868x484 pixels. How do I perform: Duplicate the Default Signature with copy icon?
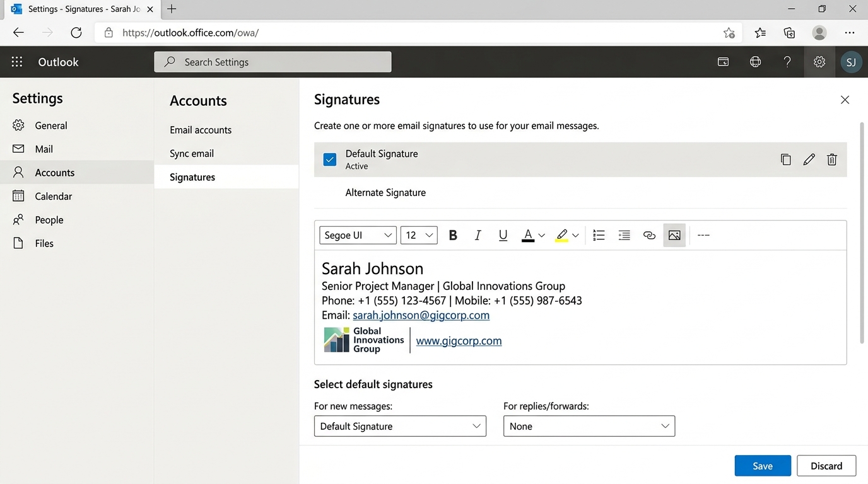(x=785, y=159)
